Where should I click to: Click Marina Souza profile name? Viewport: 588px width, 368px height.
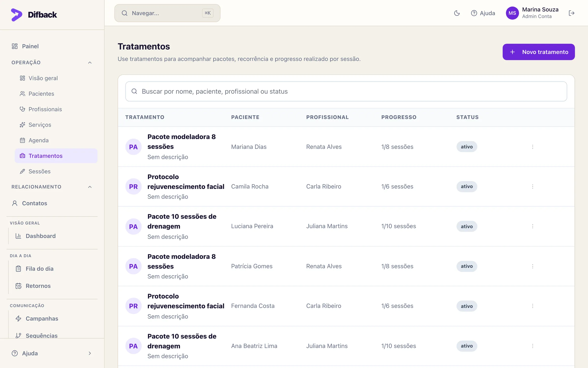coord(540,10)
